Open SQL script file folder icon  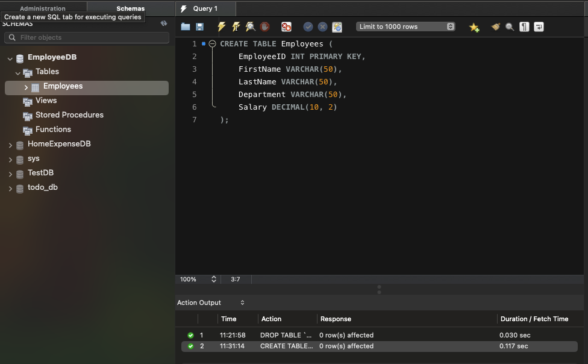[x=186, y=27]
